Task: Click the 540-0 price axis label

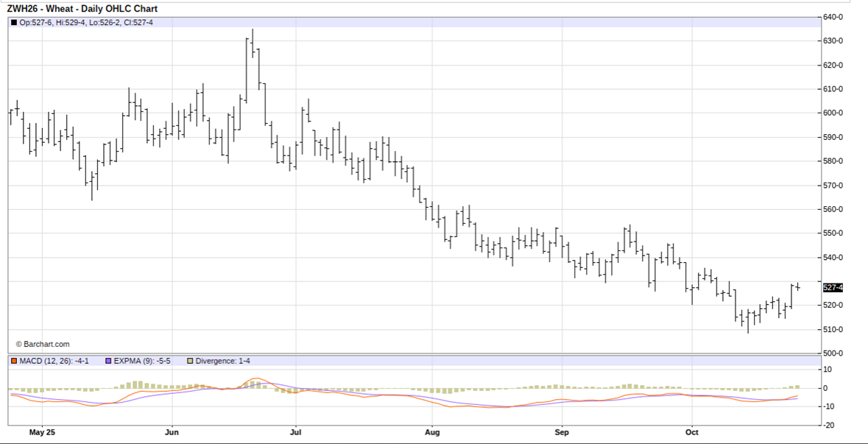Action: click(x=833, y=258)
